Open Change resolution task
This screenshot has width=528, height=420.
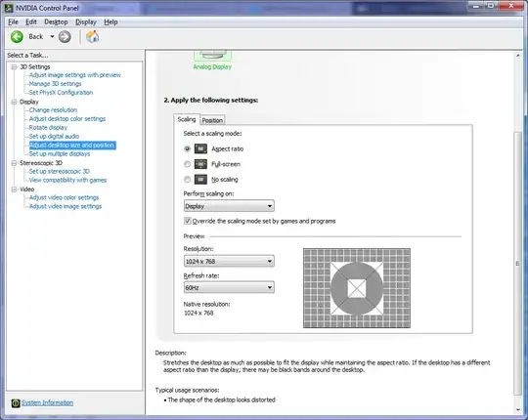pos(53,110)
